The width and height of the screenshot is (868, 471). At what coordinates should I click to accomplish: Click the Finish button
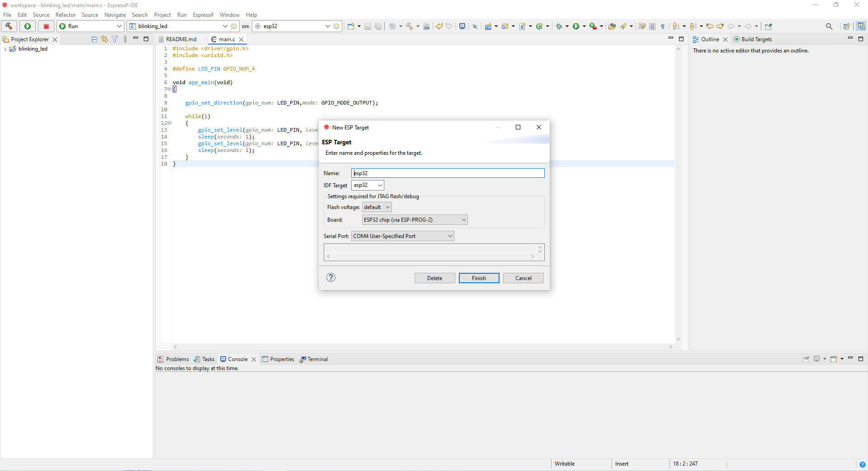coord(479,278)
